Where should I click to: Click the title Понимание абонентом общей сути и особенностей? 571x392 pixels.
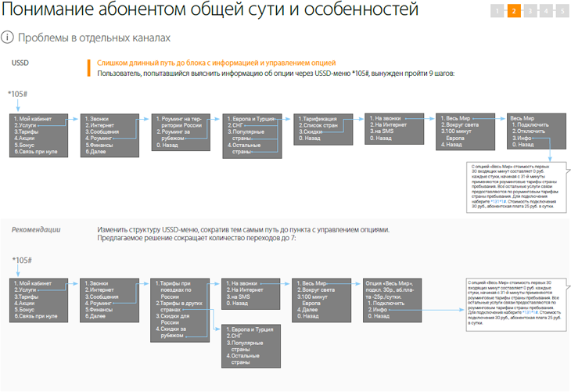tap(210, 9)
